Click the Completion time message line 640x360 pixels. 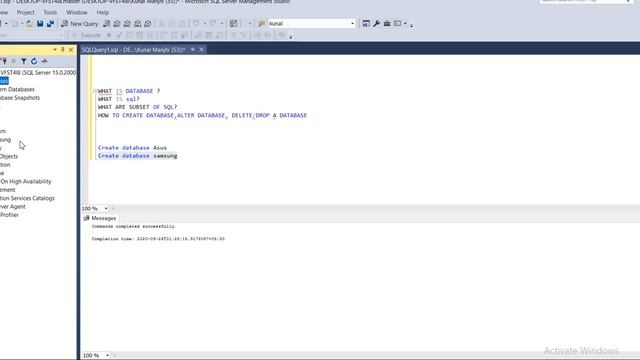click(158, 239)
